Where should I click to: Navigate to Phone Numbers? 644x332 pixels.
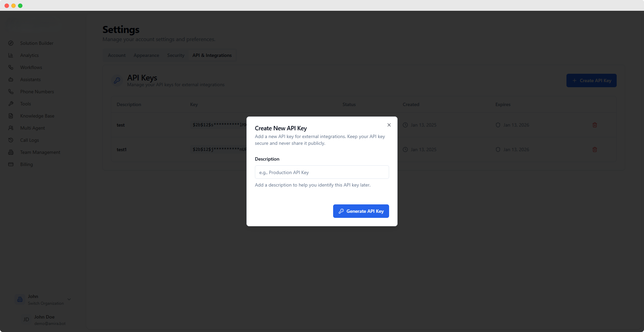coord(37,91)
